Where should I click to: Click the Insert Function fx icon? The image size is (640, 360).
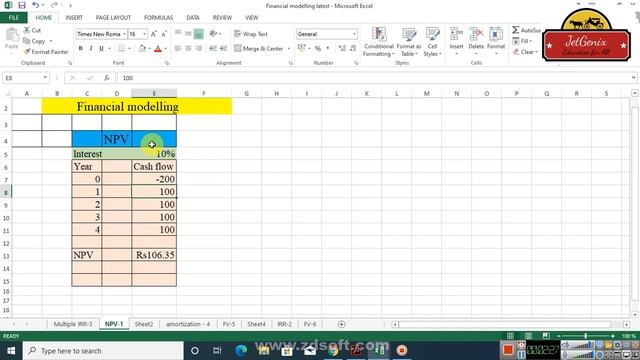click(107, 78)
